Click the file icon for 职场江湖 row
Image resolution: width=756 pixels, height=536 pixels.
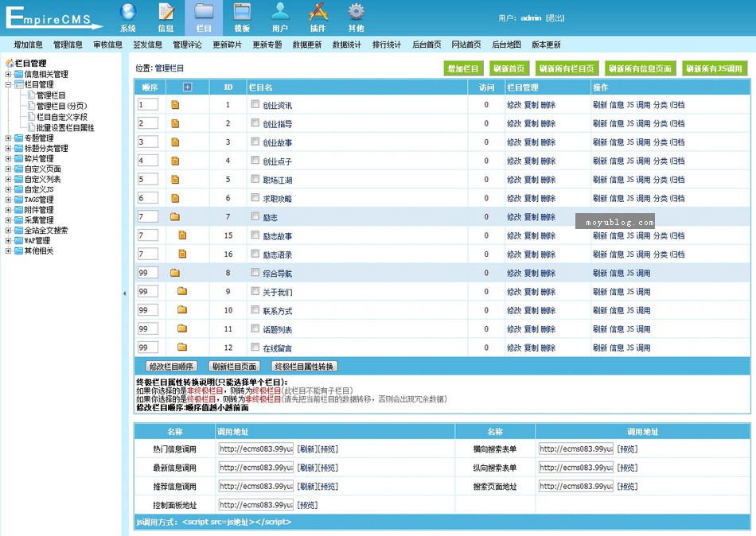175,179
